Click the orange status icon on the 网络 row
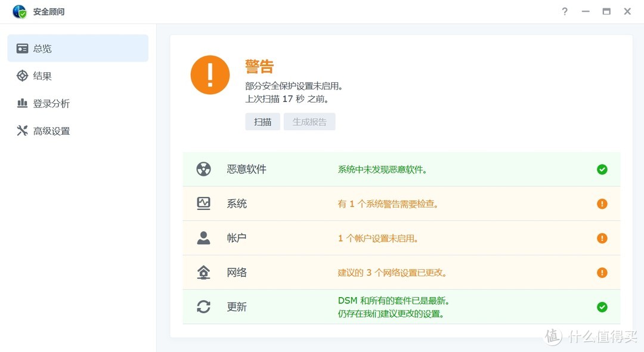644x352 pixels. pyautogui.click(x=602, y=272)
